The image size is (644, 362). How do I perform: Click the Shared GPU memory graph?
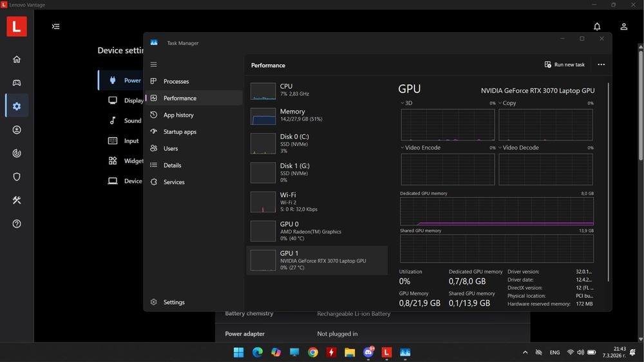tap(497, 249)
